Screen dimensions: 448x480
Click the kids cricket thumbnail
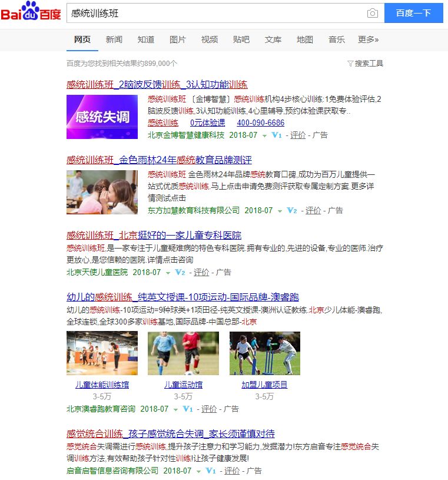click(265, 353)
